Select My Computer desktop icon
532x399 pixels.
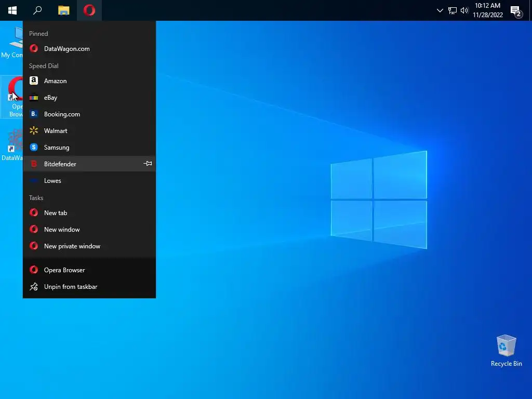coord(12,43)
